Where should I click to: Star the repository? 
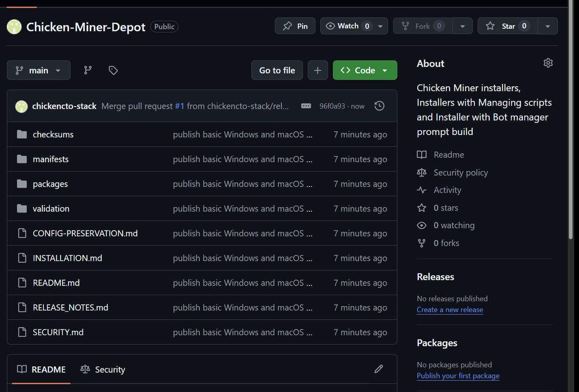click(x=508, y=26)
